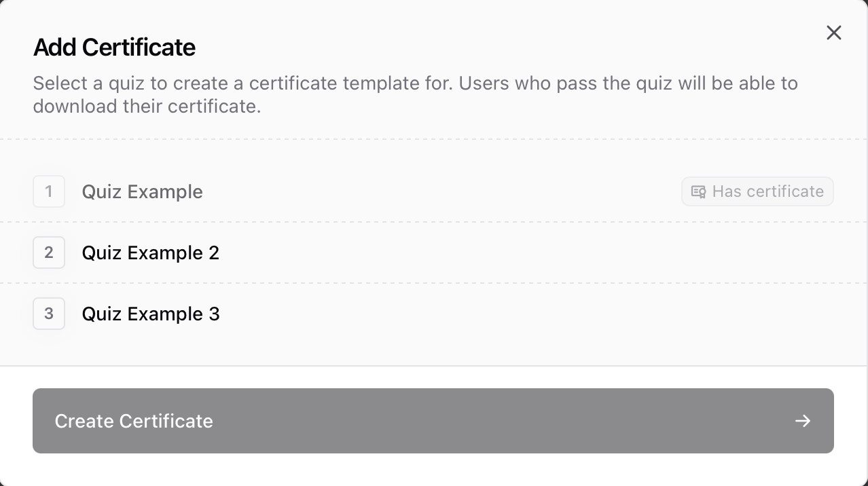Click the Quiz Example 2 label text

[150, 253]
